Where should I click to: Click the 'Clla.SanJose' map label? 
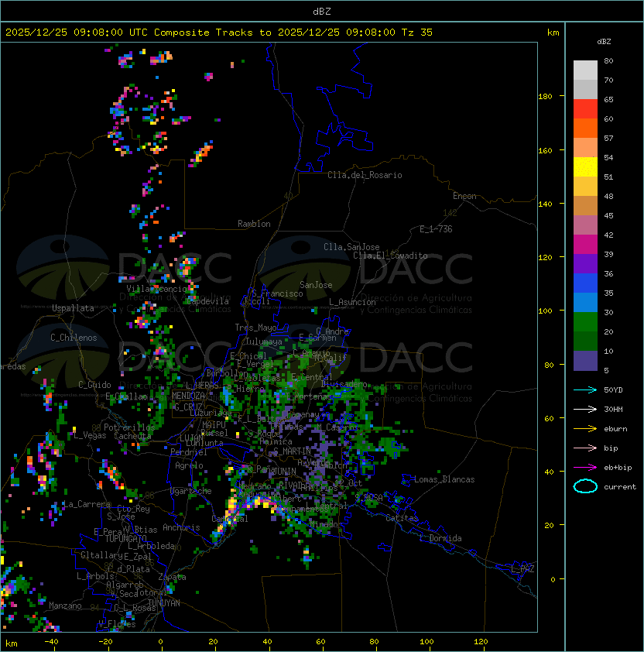[x=351, y=247]
